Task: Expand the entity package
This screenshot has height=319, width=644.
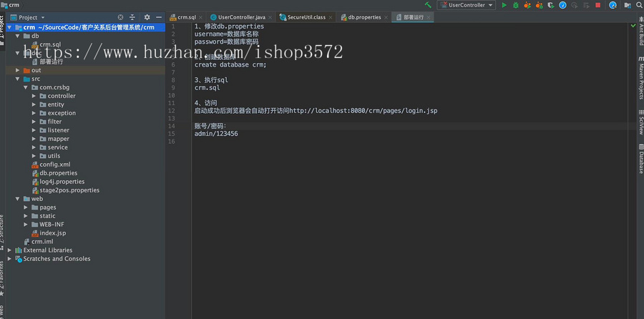Action: (34, 104)
